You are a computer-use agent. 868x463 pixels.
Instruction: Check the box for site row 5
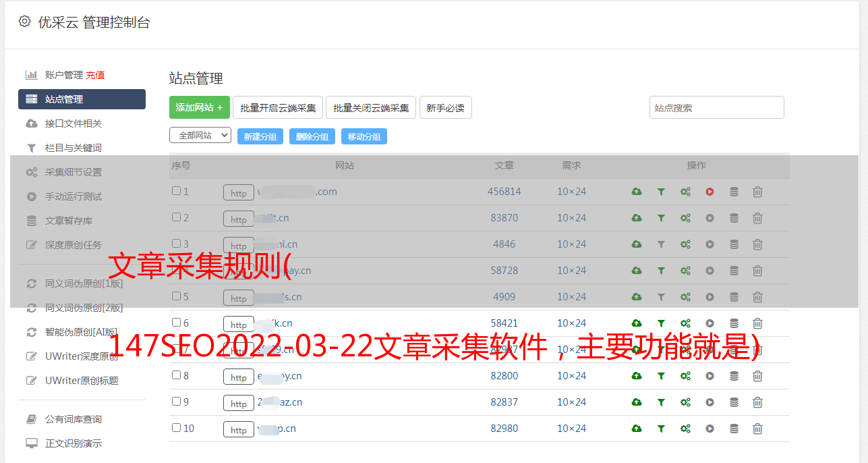tap(176, 296)
